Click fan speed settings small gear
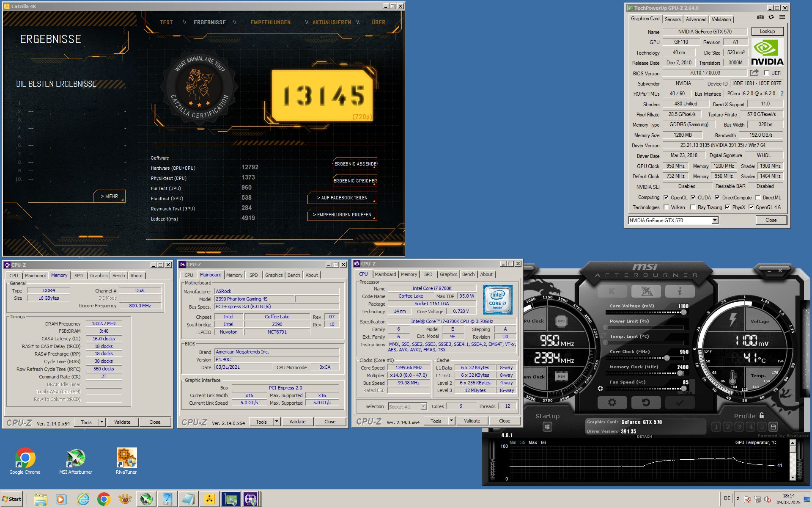 pos(600,388)
